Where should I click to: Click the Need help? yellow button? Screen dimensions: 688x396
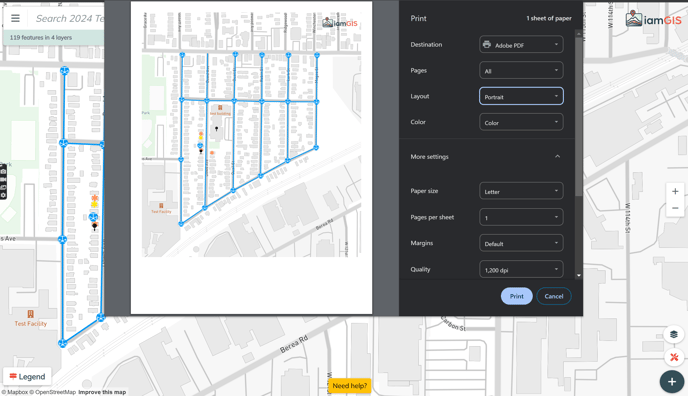coord(350,386)
